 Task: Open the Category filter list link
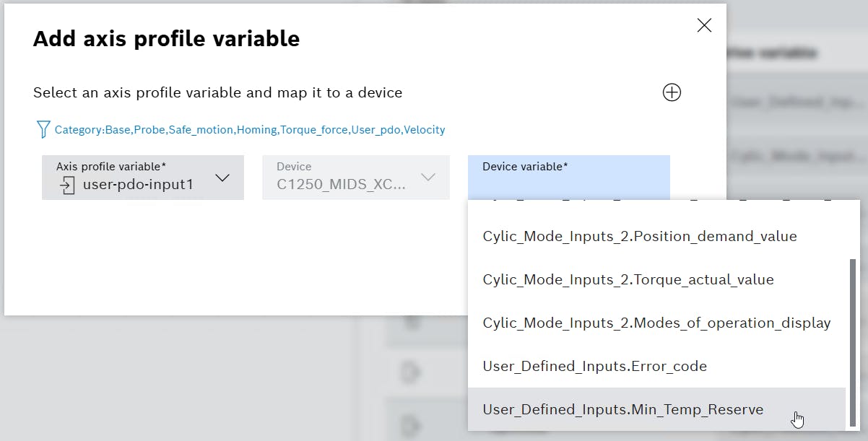tap(250, 130)
